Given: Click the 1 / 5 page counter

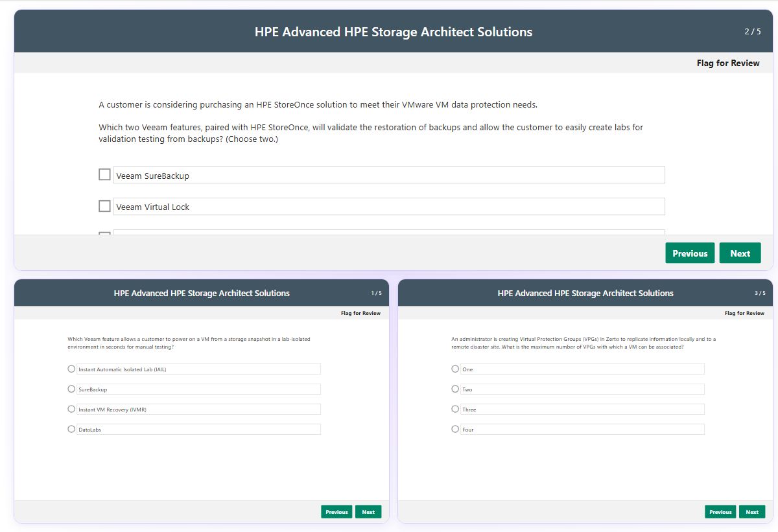Looking at the screenshot, I should pyautogui.click(x=376, y=293).
